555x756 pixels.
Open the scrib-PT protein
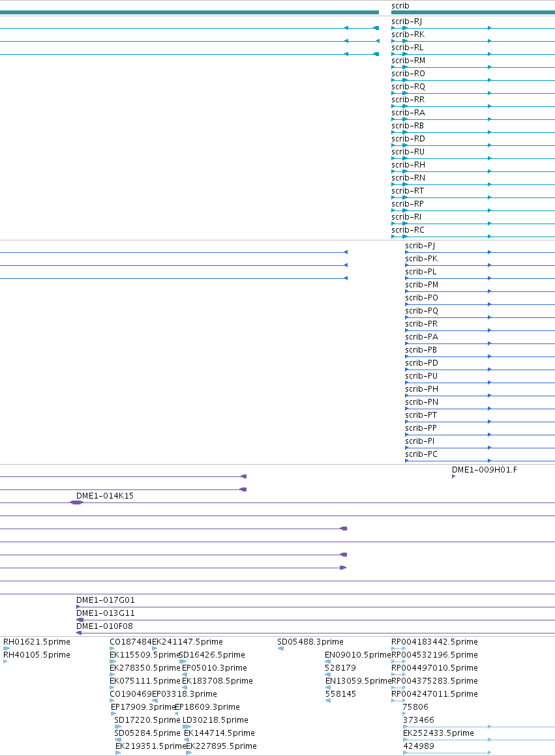(421, 414)
